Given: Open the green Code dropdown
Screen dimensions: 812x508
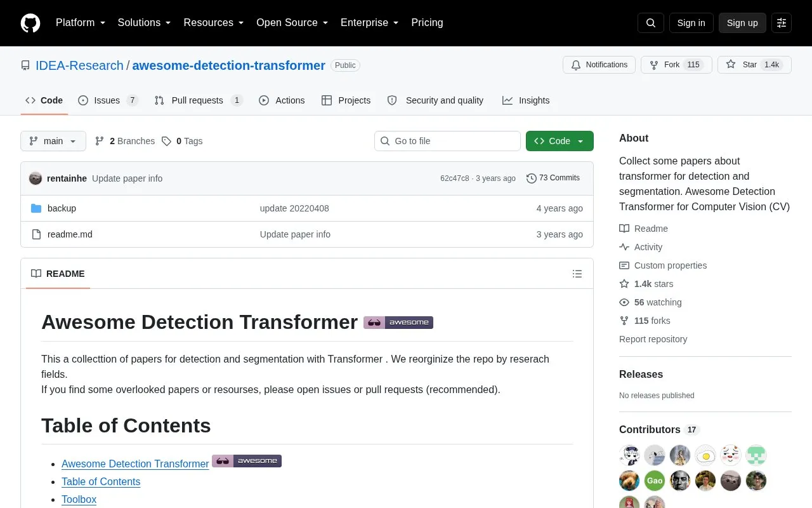Looking at the screenshot, I should tap(560, 141).
